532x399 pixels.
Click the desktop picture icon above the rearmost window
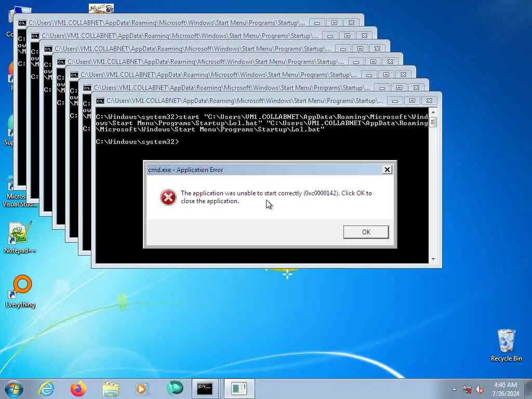coord(101,8)
